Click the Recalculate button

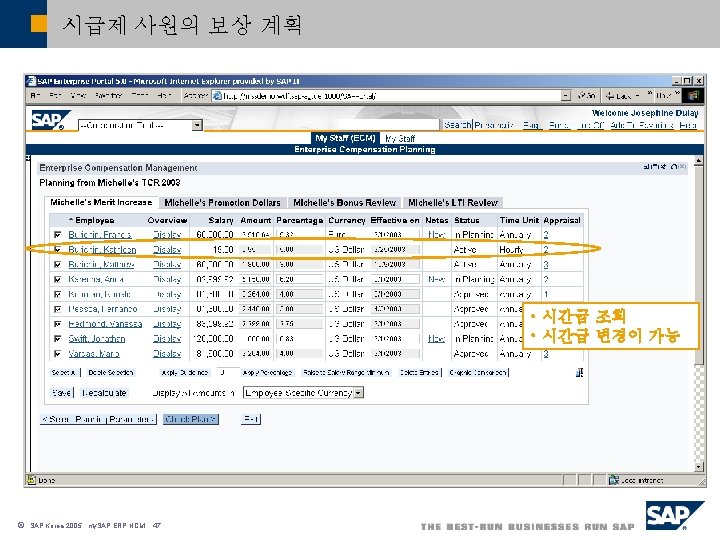104,393
